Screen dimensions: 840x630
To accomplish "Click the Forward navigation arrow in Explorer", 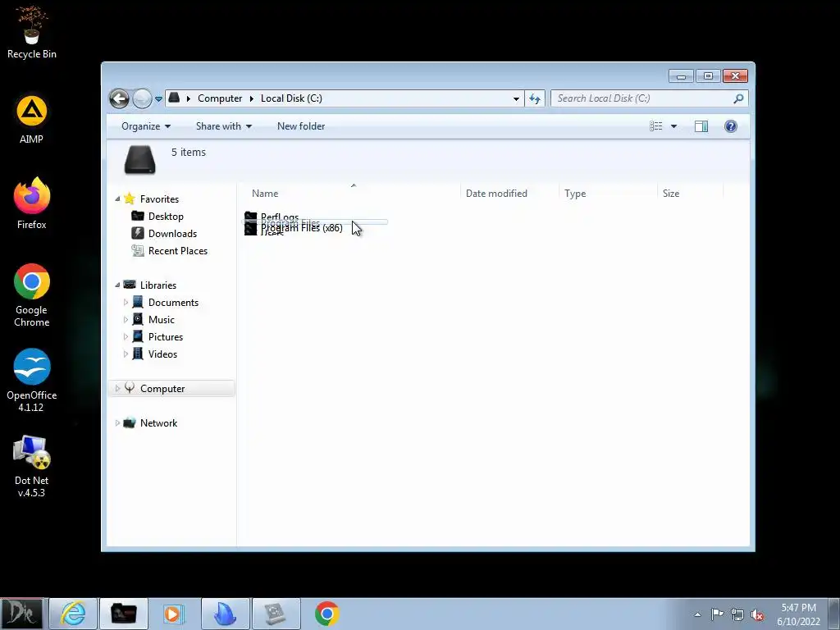I will [x=142, y=98].
